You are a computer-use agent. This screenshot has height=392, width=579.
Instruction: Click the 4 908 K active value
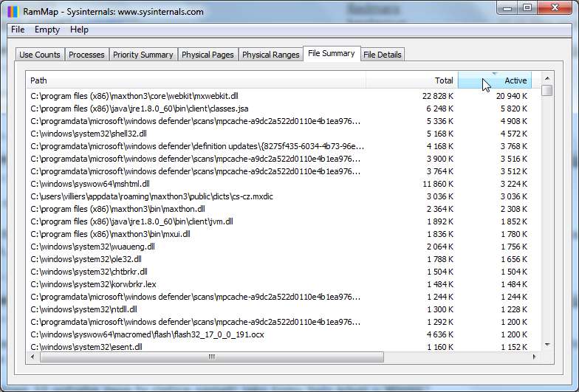514,121
